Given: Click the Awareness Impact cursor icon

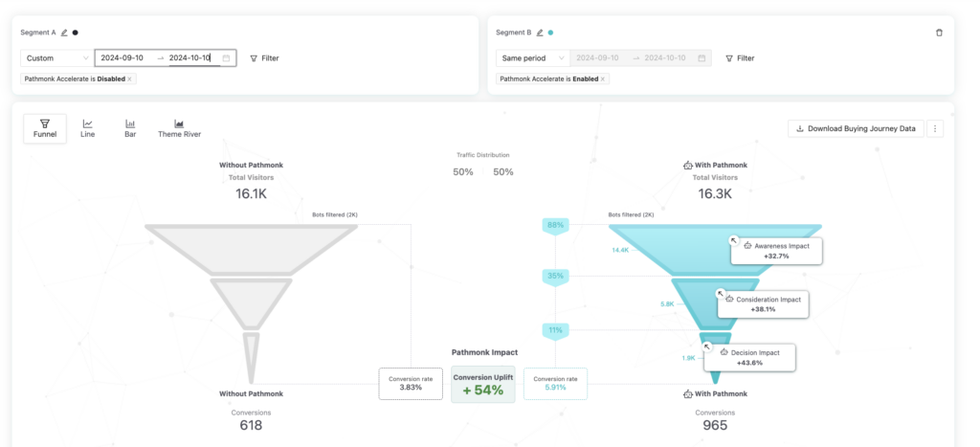Looking at the screenshot, I should click(x=733, y=241).
